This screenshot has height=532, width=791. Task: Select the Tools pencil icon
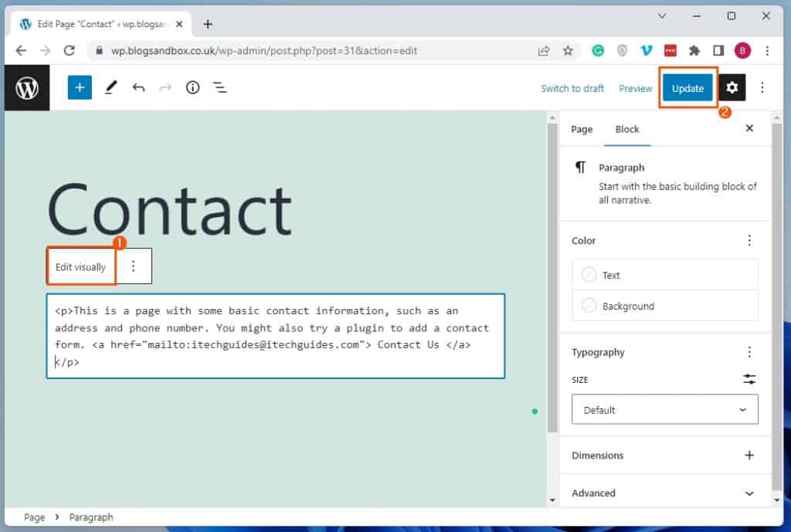(110, 88)
